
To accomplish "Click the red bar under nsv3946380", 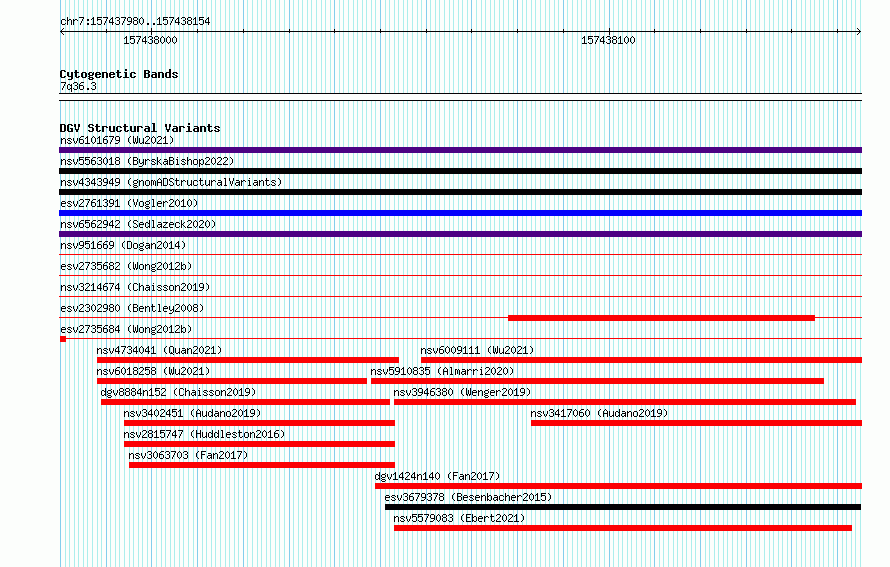I will click(x=624, y=402).
